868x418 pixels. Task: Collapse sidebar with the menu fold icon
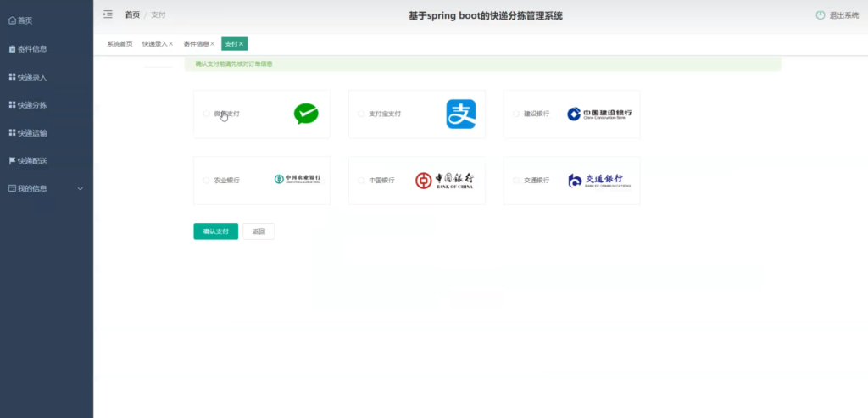(x=108, y=14)
